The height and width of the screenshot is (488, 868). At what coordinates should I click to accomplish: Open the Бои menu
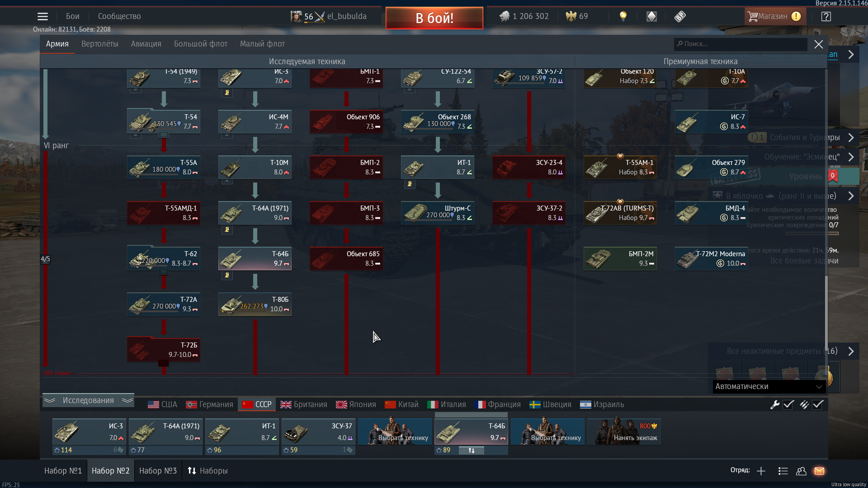point(73,16)
